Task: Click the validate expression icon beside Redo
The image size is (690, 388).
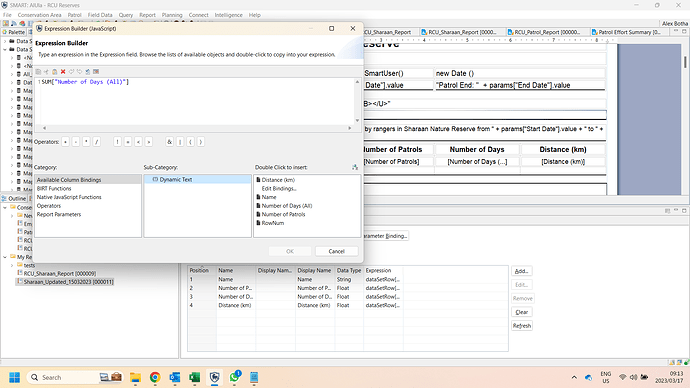Action: (x=88, y=72)
